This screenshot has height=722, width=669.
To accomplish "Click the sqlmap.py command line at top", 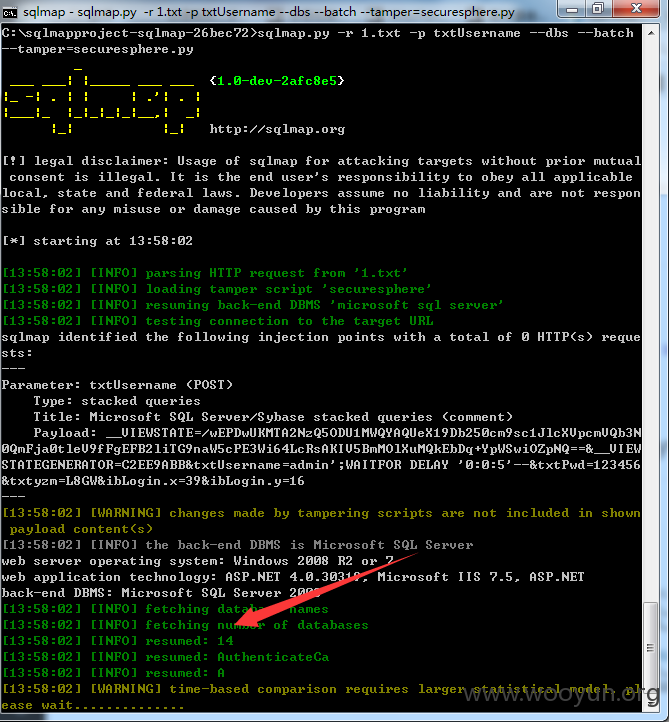I will click(318, 33).
